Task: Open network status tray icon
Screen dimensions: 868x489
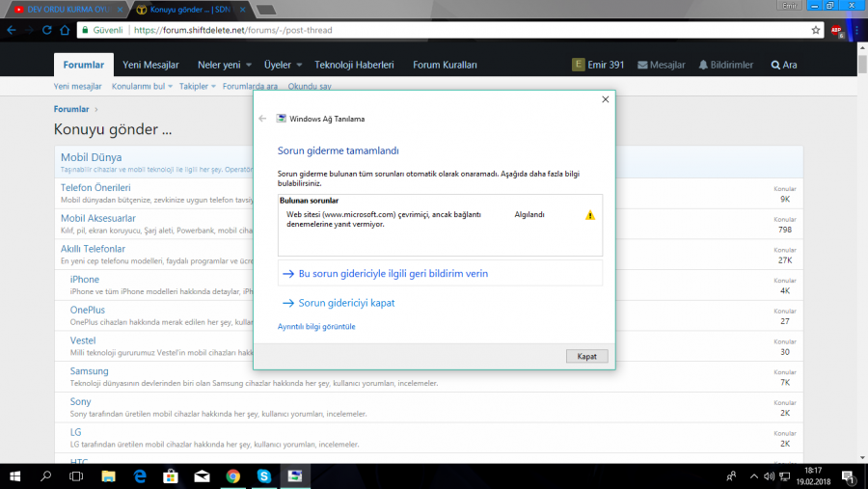Action: 784,476
